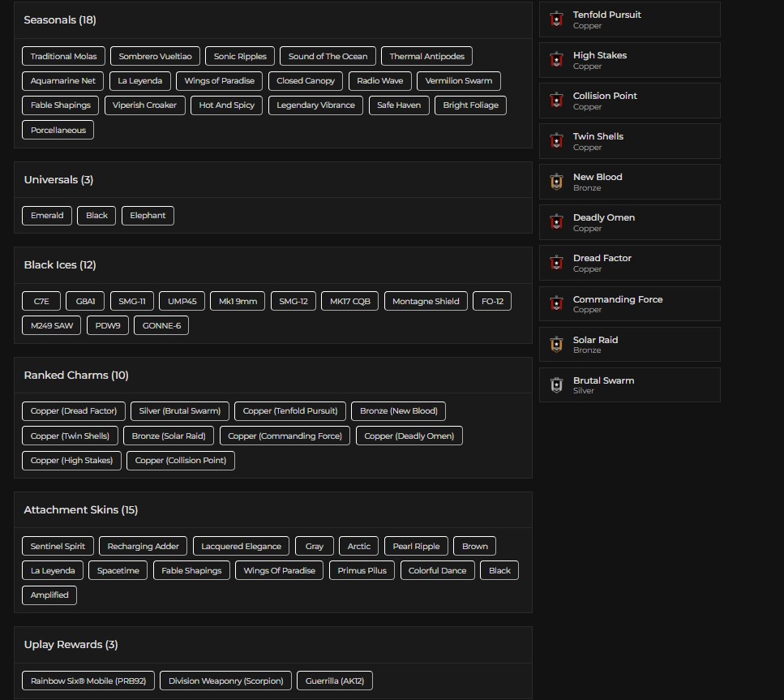Click the Recharging Adder attachment skin
Screen dimensions: 784x700
[143, 547]
